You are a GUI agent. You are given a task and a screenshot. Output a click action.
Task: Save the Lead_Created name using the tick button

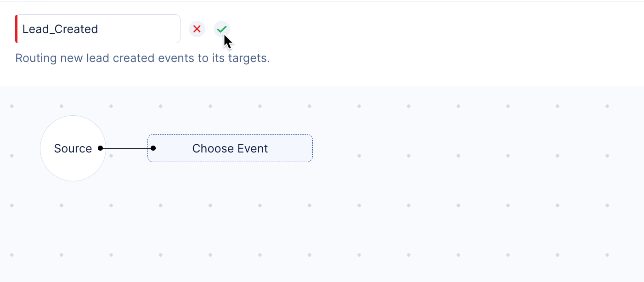pyautogui.click(x=222, y=29)
